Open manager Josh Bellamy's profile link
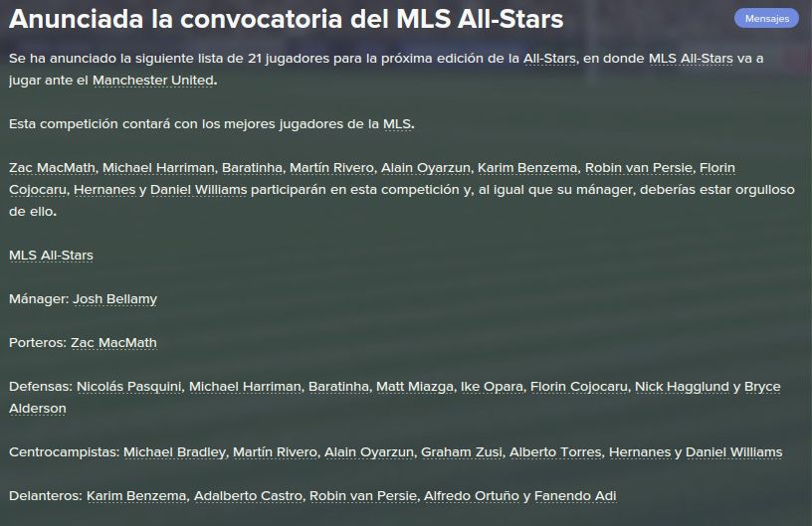 point(115,299)
